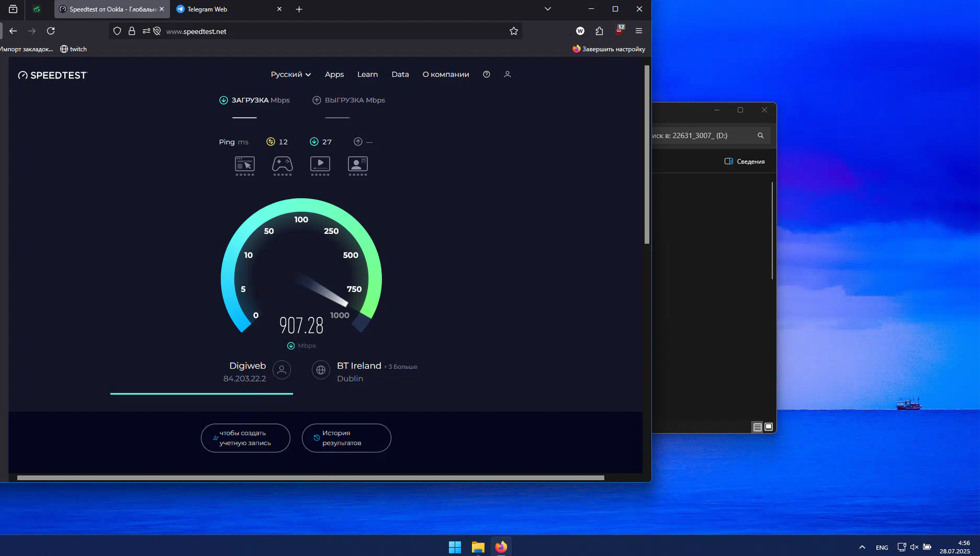Click the download (ЗАГРУЗКА) arrow icon
This screenshot has width=980, height=556.
point(223,100)
